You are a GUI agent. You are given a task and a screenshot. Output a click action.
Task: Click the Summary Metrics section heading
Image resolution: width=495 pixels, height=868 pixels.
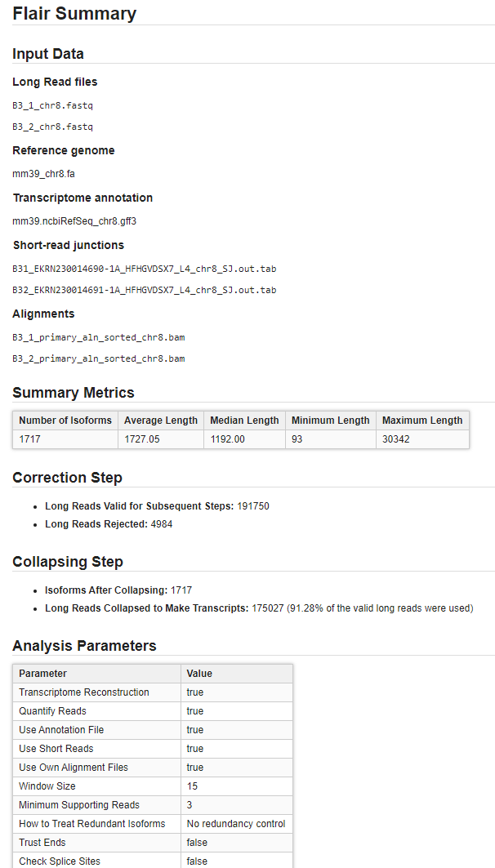(x=74, y=393)
